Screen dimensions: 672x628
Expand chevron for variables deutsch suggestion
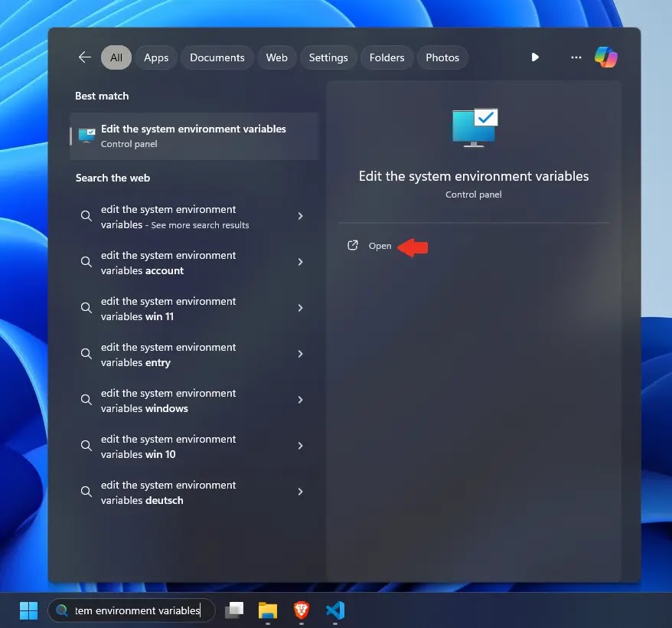coord(301,492)
